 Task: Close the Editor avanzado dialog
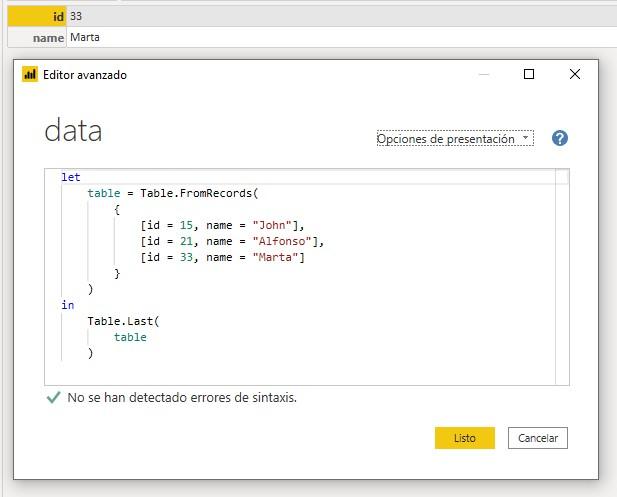[574, 74]
